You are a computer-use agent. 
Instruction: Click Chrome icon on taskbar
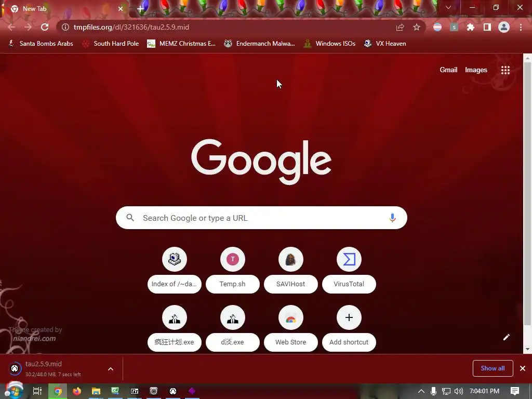pos(58,391)
